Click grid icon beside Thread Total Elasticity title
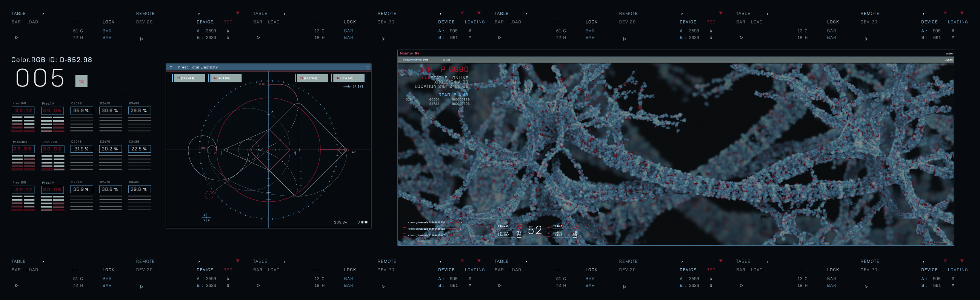This screenshot has width=980, height=300. (x=171, y=67)
